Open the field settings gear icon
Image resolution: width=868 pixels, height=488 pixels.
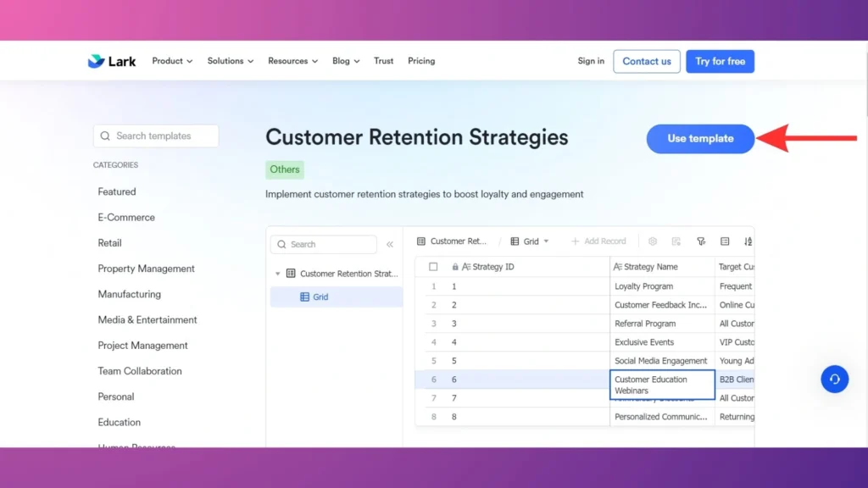[x=653, y=241]
